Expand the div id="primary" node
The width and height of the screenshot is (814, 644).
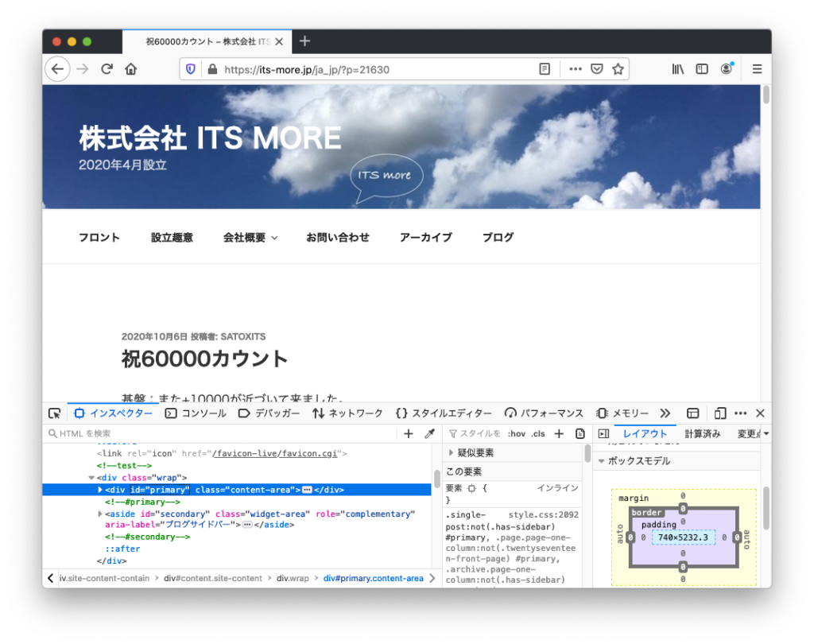[x=100, y=490]
